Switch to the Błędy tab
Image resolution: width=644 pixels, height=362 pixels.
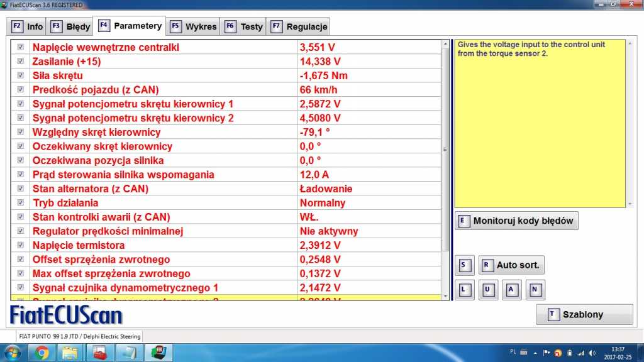pyautogui.click(x=70, y=27)
